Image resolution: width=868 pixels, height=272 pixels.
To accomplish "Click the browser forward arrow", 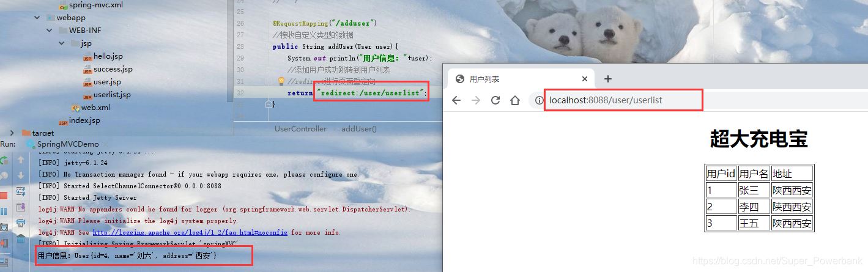I will click(476, 100).
